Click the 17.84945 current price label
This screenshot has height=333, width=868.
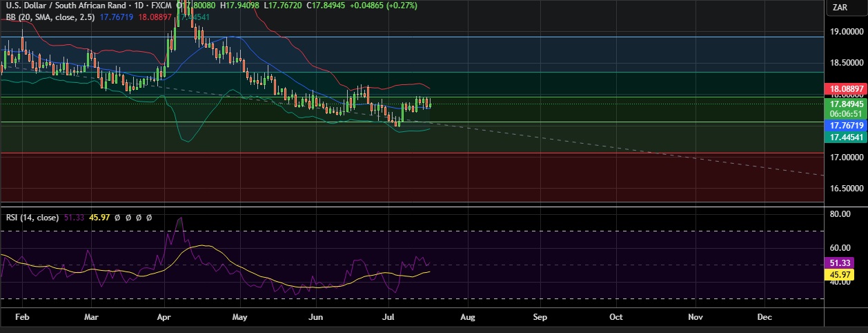[x=845, y=104]
